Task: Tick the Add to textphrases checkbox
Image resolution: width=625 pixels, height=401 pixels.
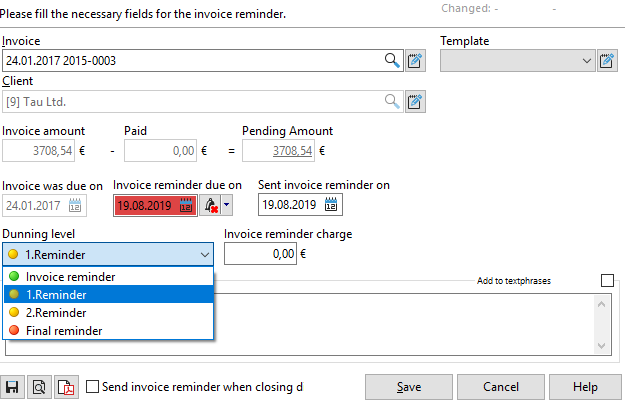Action: pyautogui.click(x=607, y=281)
